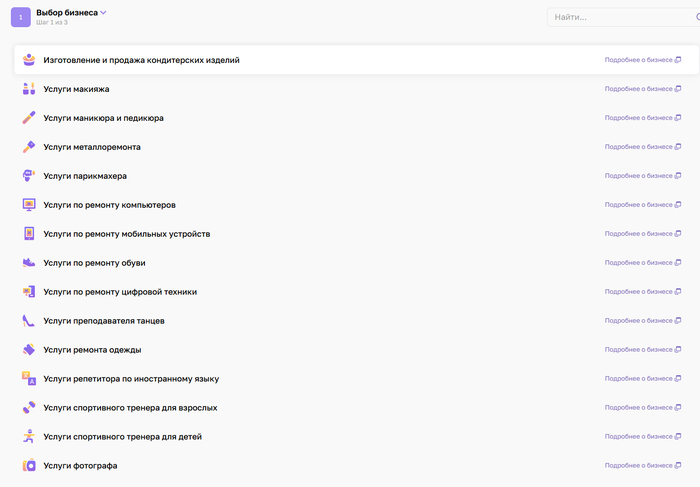This screenshot has width=700, height=487.
Task: Open Подробнее о бизнесе for Услуги фотографа
Action: 642,466
